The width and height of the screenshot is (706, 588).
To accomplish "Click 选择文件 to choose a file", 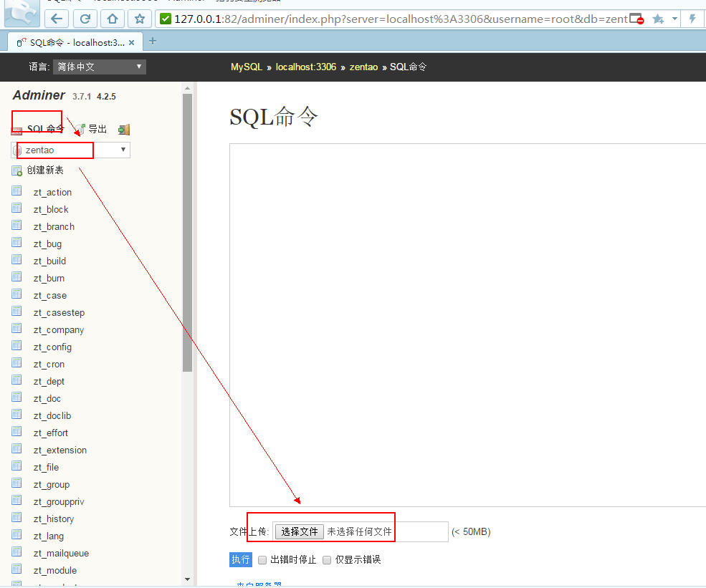I will [x=299, y=531].
